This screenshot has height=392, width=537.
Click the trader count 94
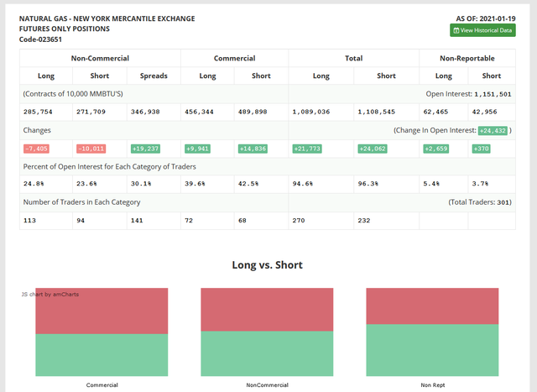tap(81, 220)
